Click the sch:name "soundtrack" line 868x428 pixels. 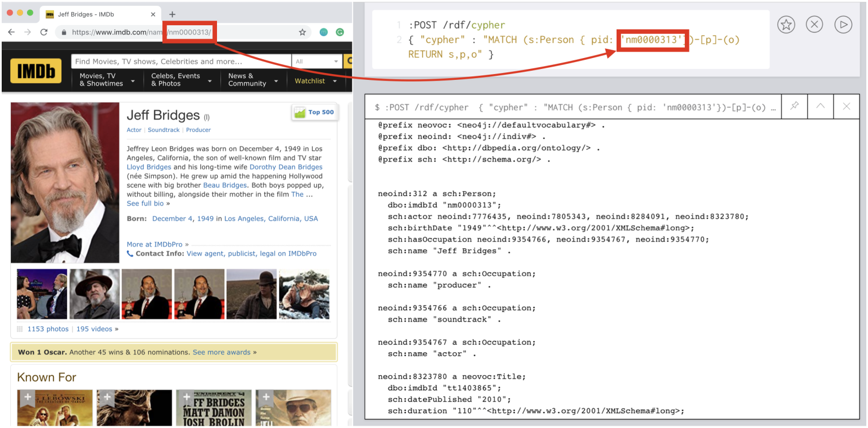click(x=445, y=320)
